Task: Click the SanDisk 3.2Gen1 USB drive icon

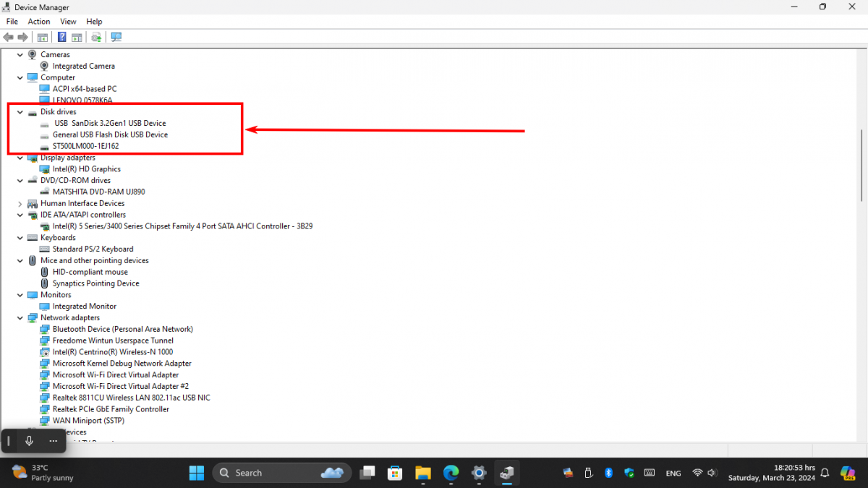Action: pos(45,124)
